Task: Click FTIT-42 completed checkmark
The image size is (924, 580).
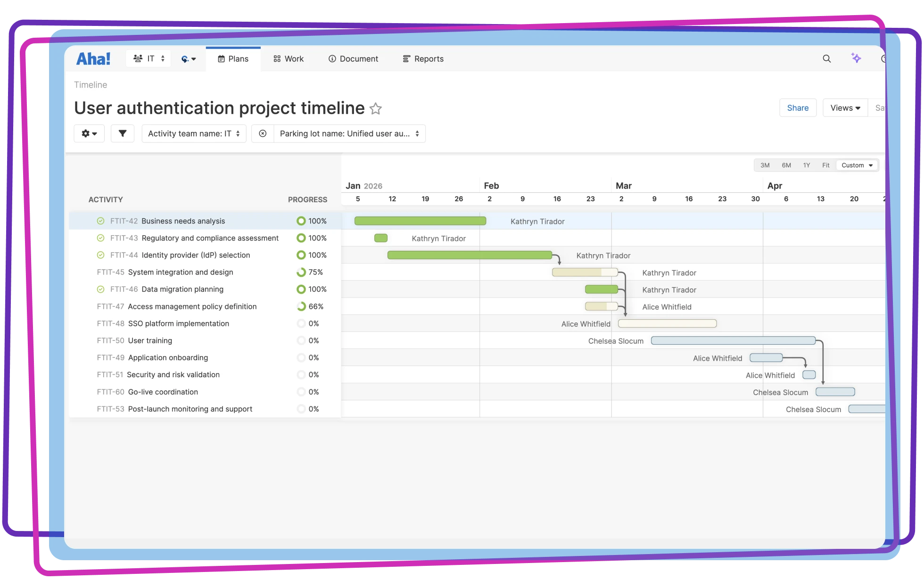Action: tap(100, 221)
